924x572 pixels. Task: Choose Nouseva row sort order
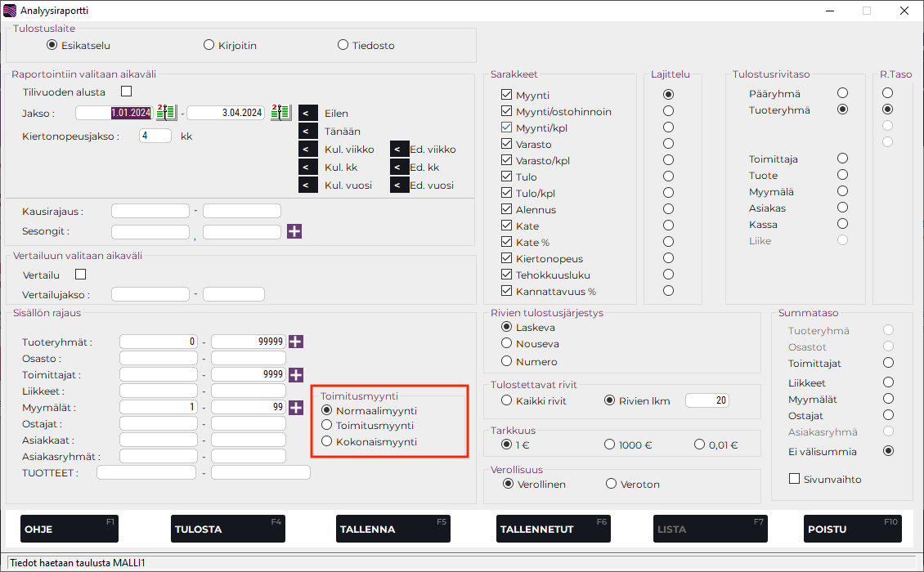[507, 343]
